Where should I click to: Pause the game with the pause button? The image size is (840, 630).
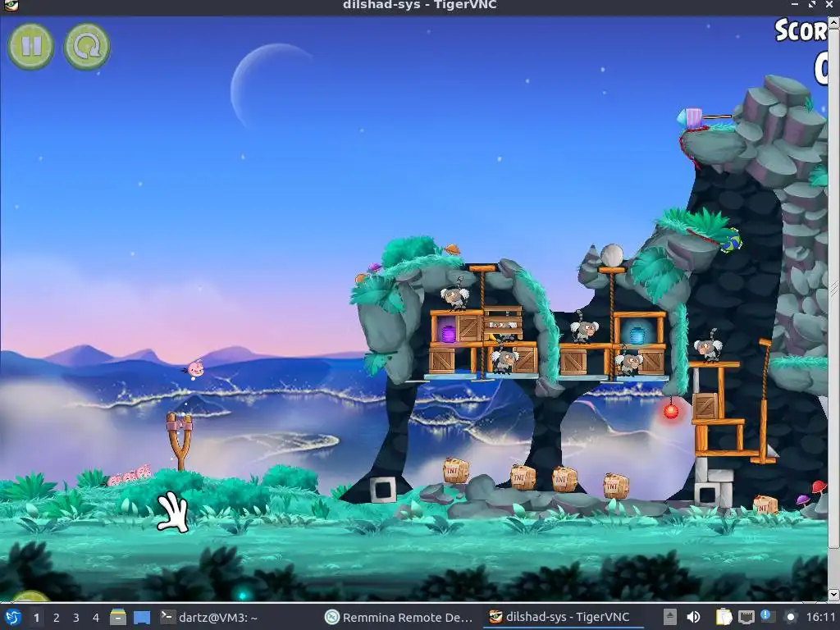pos(30,46)
